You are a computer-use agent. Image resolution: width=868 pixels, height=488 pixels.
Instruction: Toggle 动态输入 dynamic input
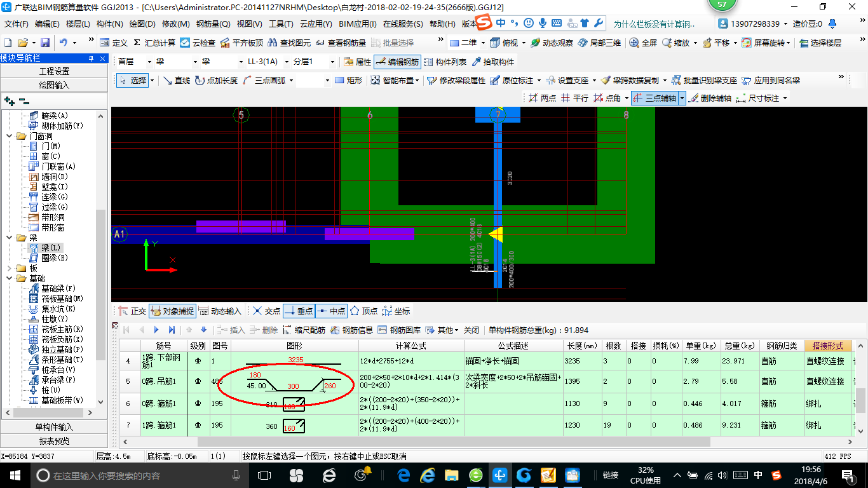coord(220,311)
